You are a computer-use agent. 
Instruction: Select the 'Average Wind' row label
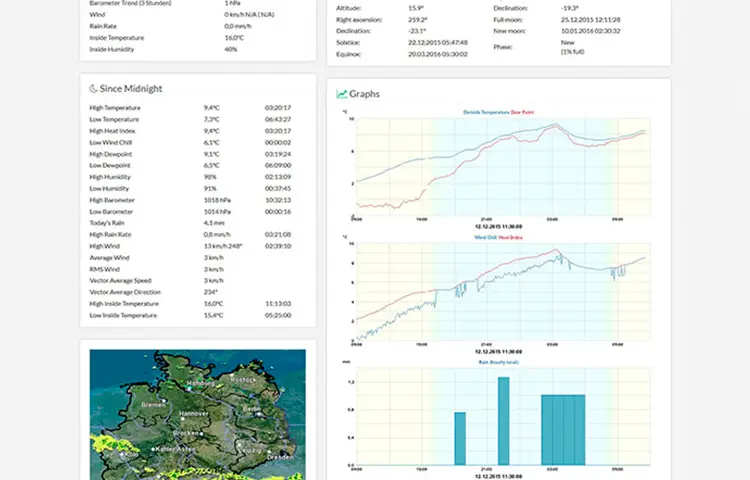(110, 258)
